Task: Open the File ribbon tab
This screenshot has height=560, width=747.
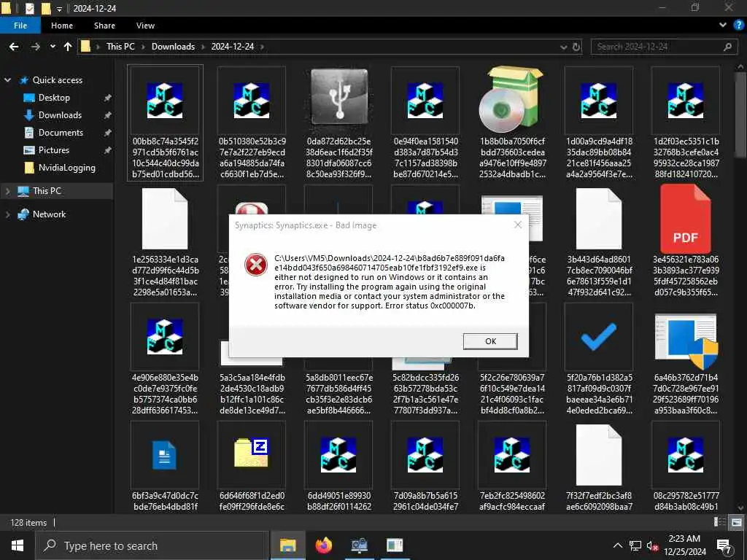Action: 20,26
